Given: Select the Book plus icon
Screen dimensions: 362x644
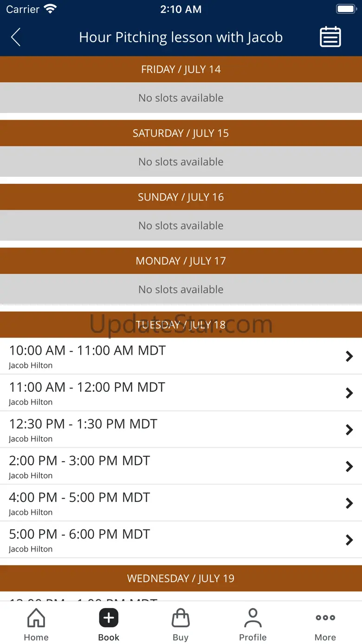Looking at the screenshot, I should pyautogui.click(x=109, y=618).
